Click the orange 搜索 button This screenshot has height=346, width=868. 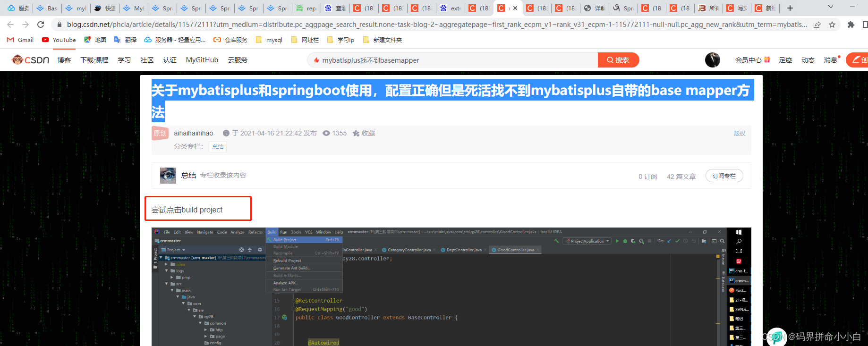pos(618,60)
